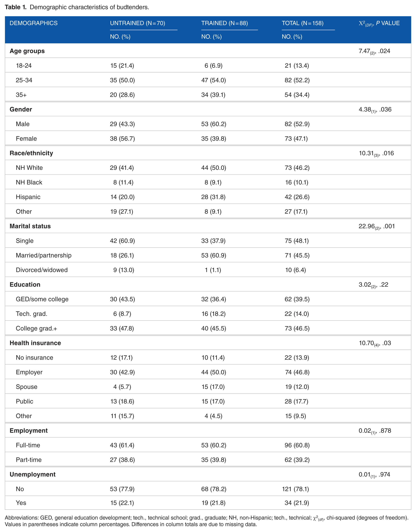Click the Gender section heading
Screen dimensions: 416x532
[x=21, y=109]
